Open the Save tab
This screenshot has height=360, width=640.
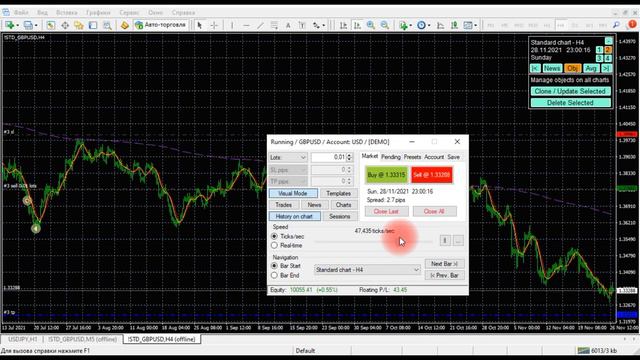(x=453, y=157)
